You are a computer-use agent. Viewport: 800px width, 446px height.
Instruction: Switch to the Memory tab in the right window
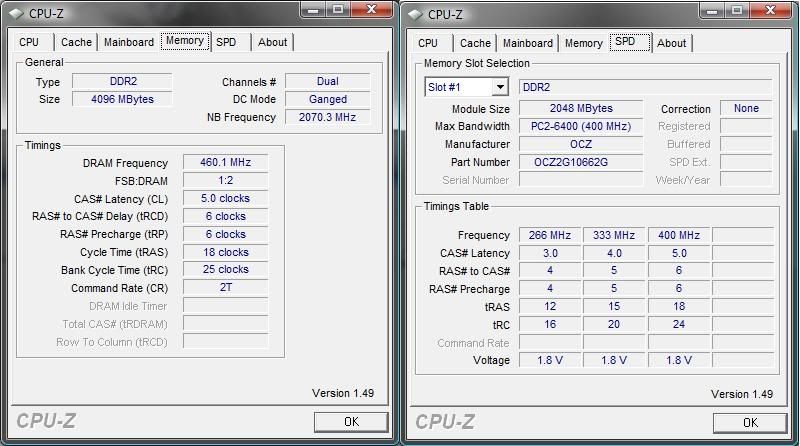tap(583, 43)
